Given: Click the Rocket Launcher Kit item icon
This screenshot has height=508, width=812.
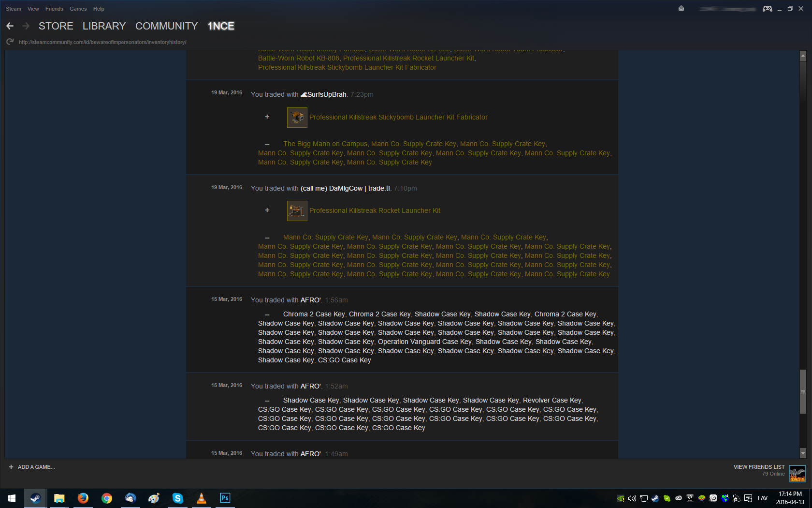Looking at the screenshot, I should pos(297,210).
